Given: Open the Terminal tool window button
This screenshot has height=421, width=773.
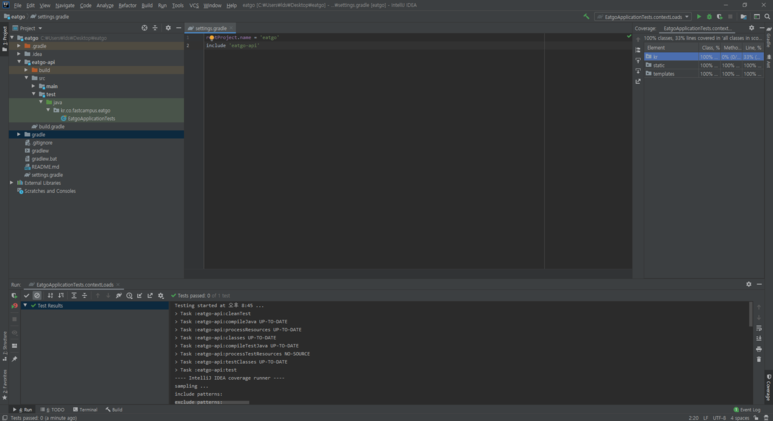Looking at the screenshot, I should 86,409.
